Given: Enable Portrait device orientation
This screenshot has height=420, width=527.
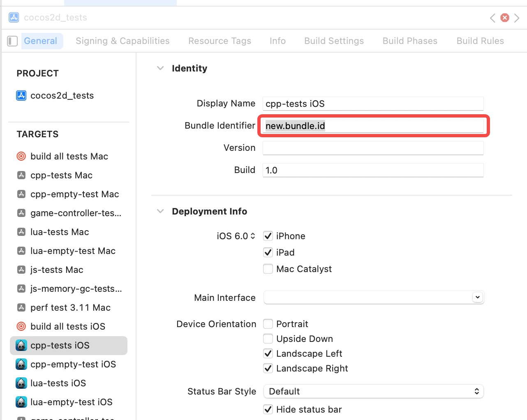Looking at the screenshot, I should (268, 324).
